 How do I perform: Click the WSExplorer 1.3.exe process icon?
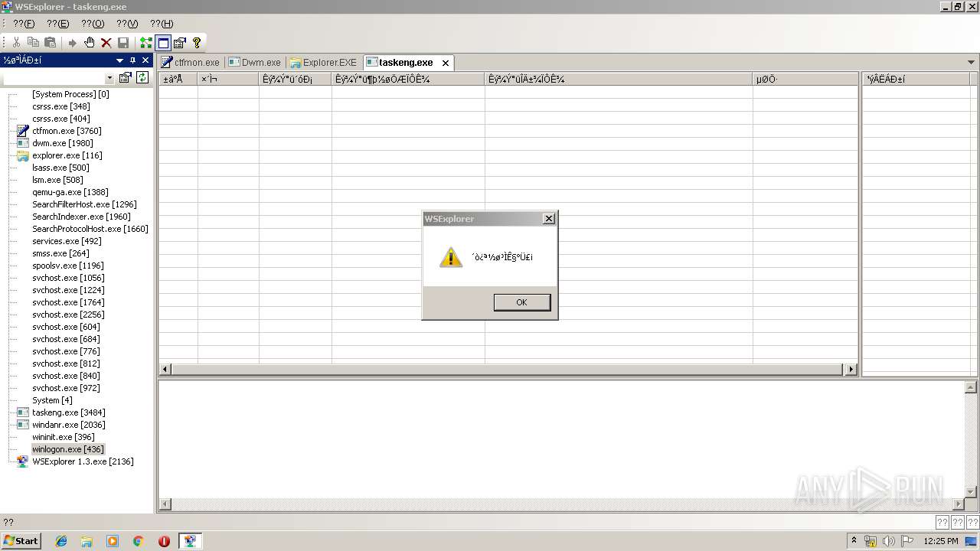(x=23, y=461)
